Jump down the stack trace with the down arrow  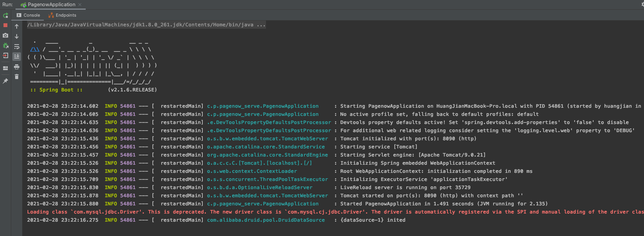click(17, 36)
